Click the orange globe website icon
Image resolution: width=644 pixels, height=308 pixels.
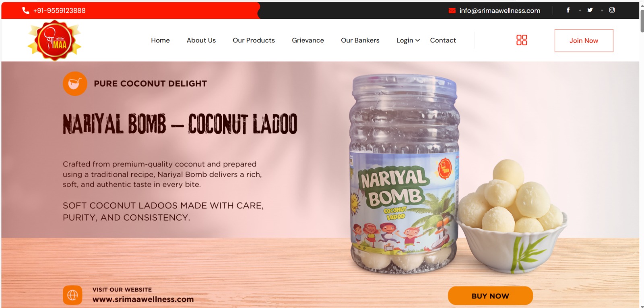[x=72, y=295]
